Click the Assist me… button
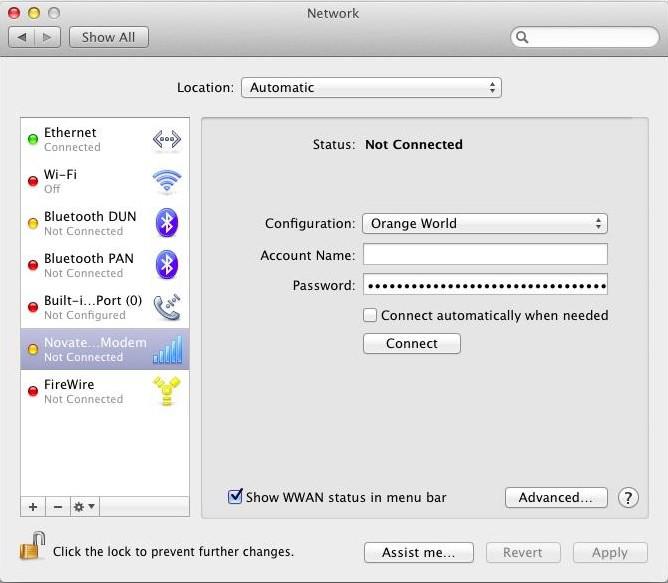This screenshot has height=583, width=668. click(418, 552)
